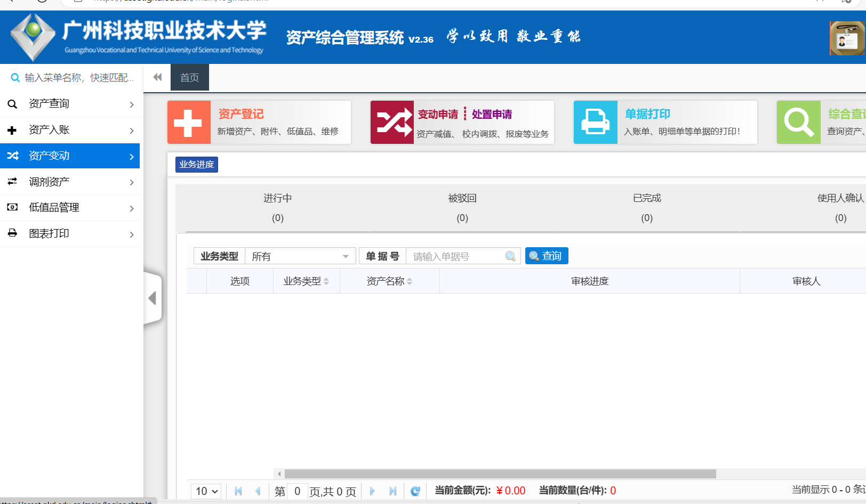Click the blue printer document print icon
This screenshot has width=866, height=504.
(x=595, y=123)
